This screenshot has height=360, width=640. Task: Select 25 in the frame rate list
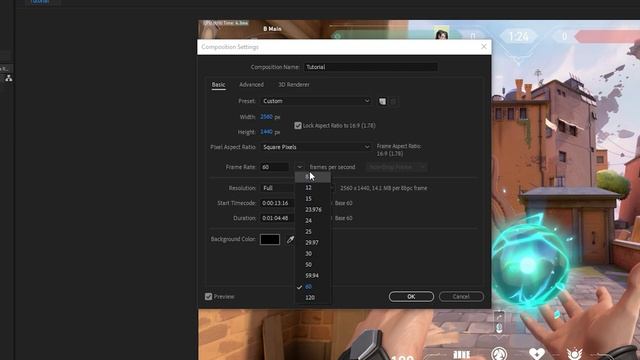click(x=313, y=232)
